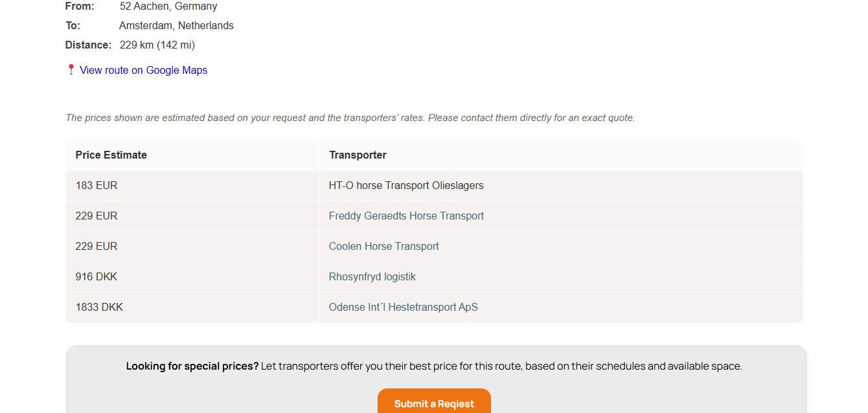Click the Transporter column header
The width and height of the screenshot is (868, 413).
(358, 155)
